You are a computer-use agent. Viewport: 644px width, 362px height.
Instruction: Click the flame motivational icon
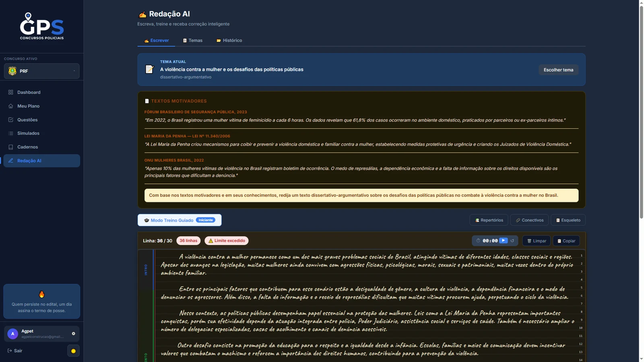coord(42,294)
